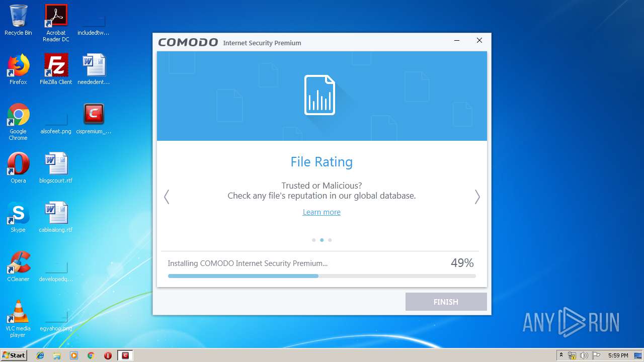644x362 pixels.
Task: Click the File Rating heading
Action: (321, 162)
